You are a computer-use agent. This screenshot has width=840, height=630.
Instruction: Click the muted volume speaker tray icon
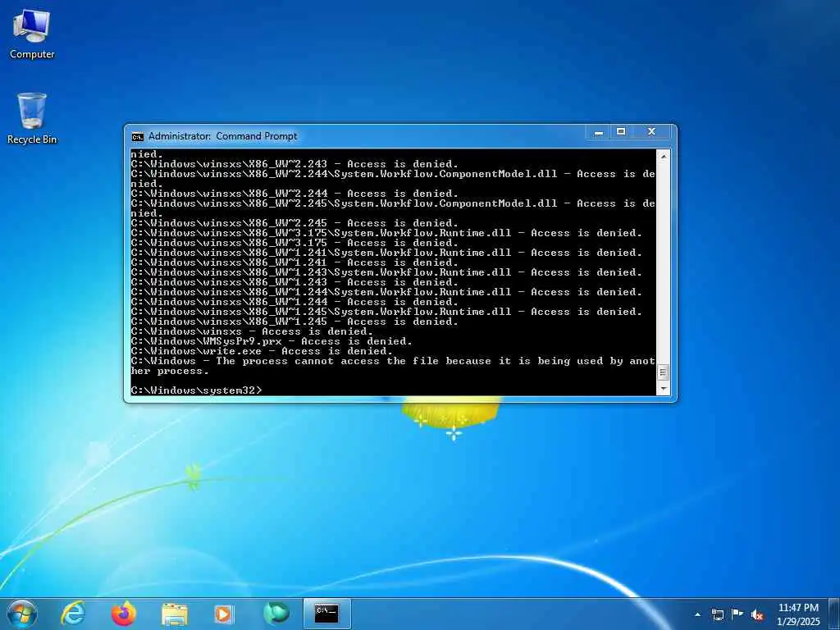757,614
